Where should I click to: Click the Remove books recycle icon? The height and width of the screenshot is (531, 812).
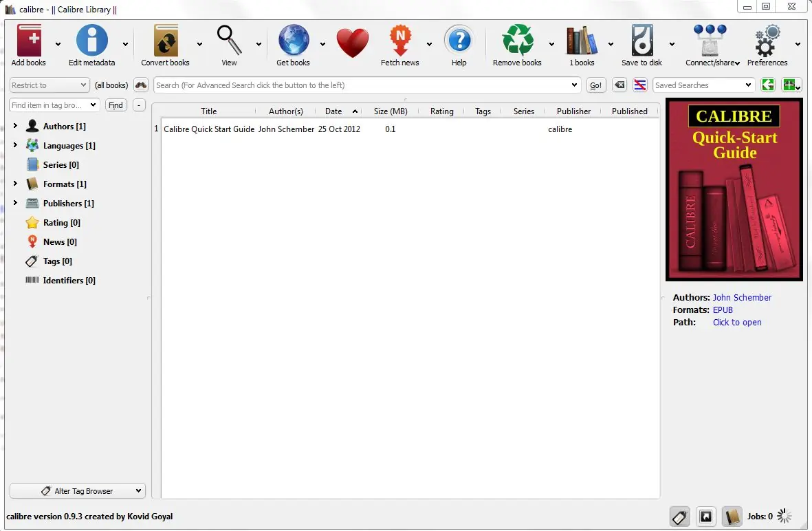point(517,41)
